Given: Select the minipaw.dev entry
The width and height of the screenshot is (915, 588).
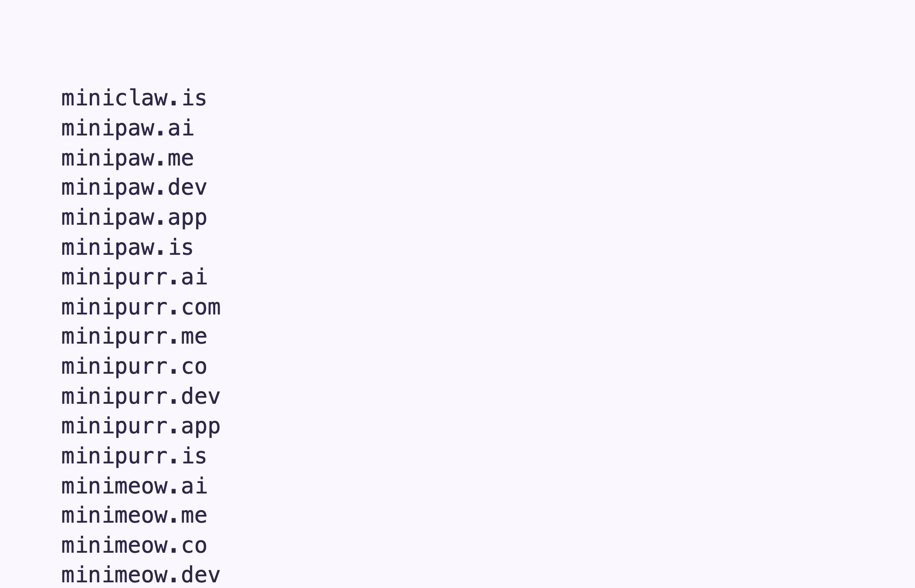Looking at the screenshot, I should 134,188.
